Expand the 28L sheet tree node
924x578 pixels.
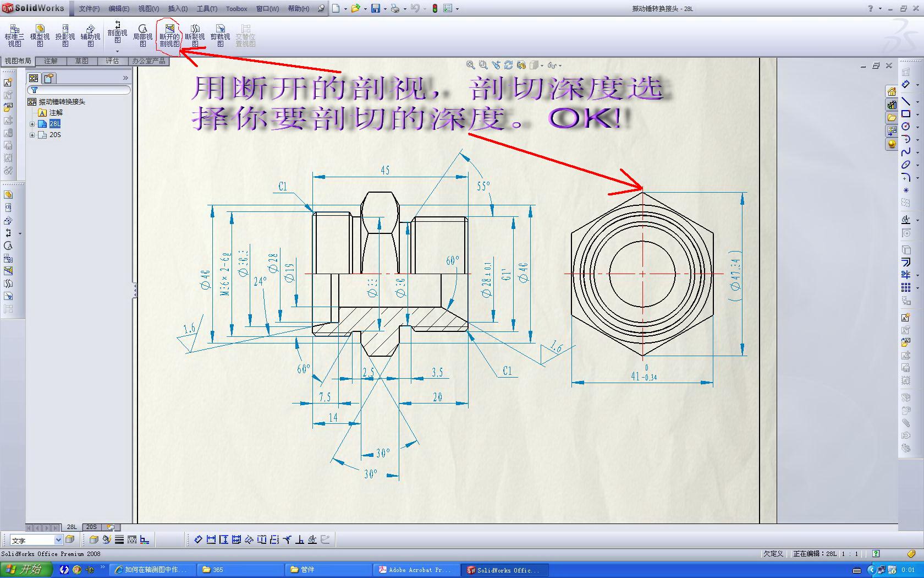pos(32,124)
